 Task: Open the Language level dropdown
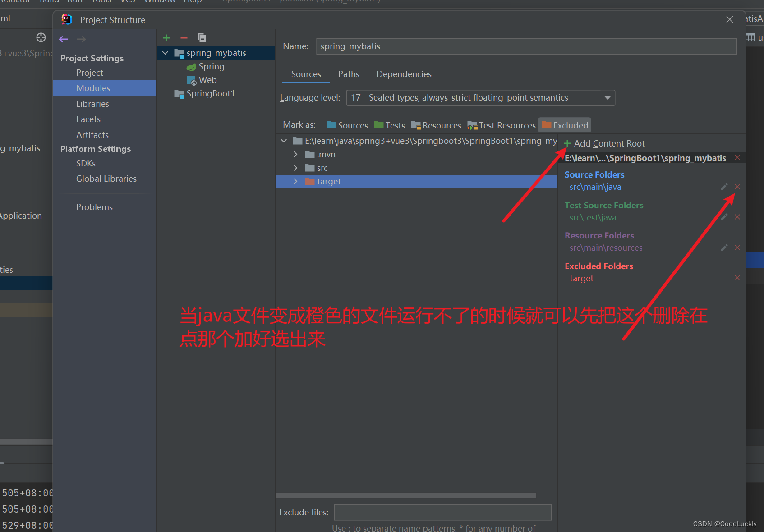(x=480, y=98)
